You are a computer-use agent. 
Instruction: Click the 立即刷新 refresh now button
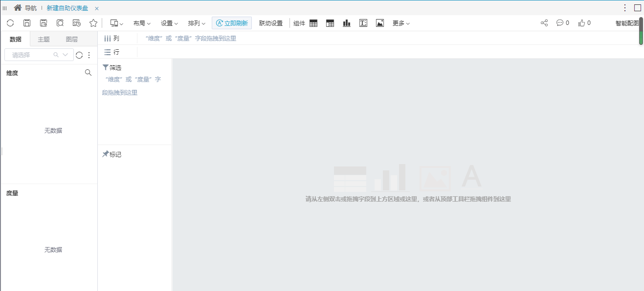pos(231,22)
